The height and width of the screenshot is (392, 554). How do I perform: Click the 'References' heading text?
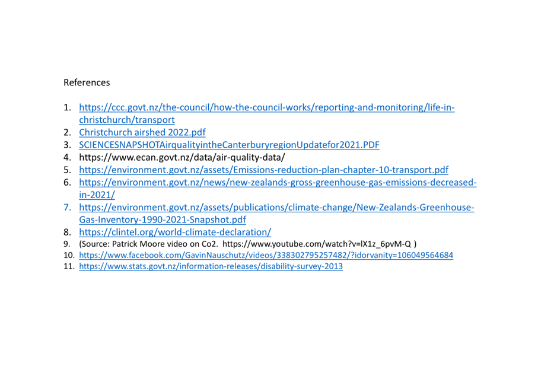[87, 82]
